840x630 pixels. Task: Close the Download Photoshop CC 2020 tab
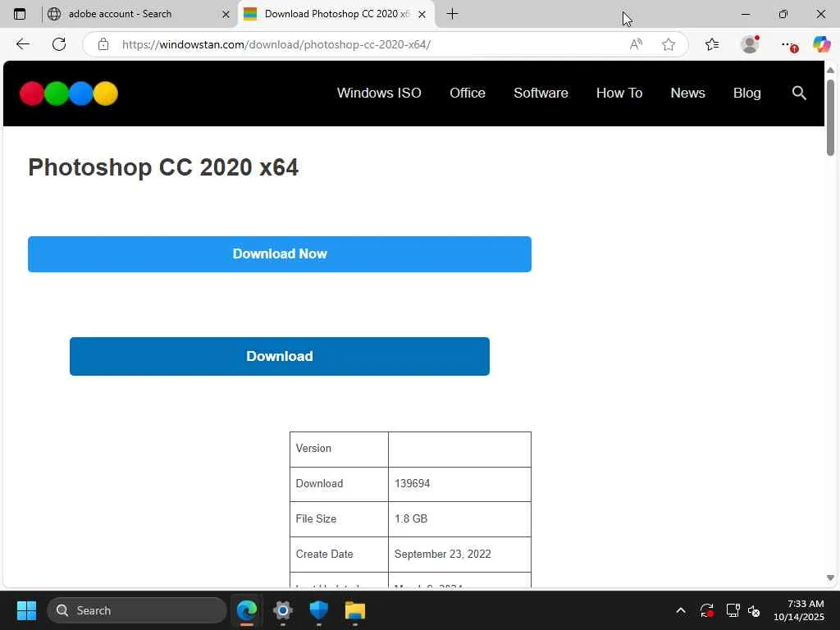tap(422, 15)
